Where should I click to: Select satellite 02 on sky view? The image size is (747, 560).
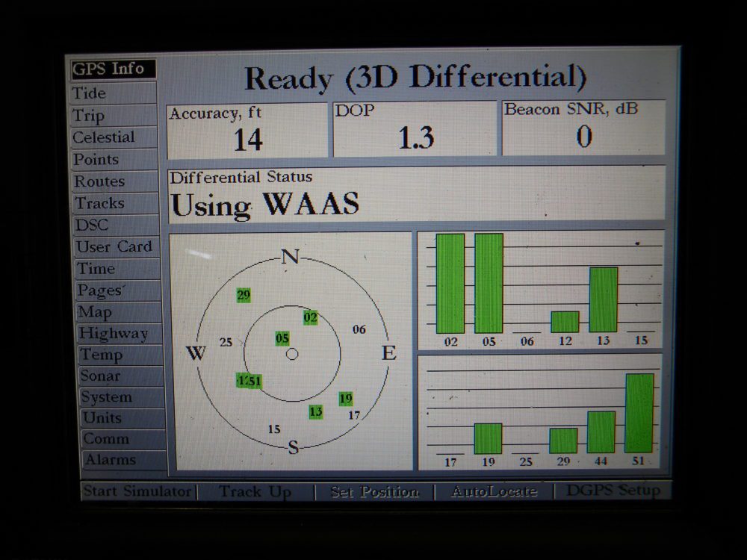point(310,317)
